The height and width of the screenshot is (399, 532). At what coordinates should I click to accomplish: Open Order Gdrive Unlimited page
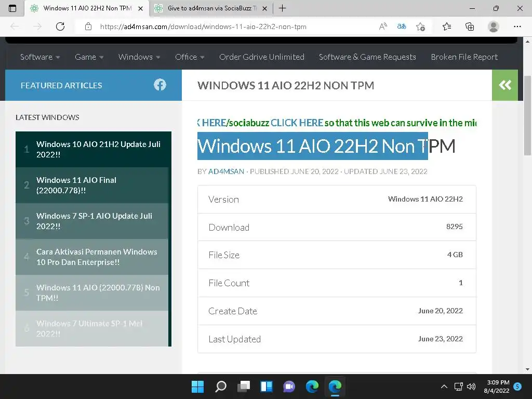point(262,57)
